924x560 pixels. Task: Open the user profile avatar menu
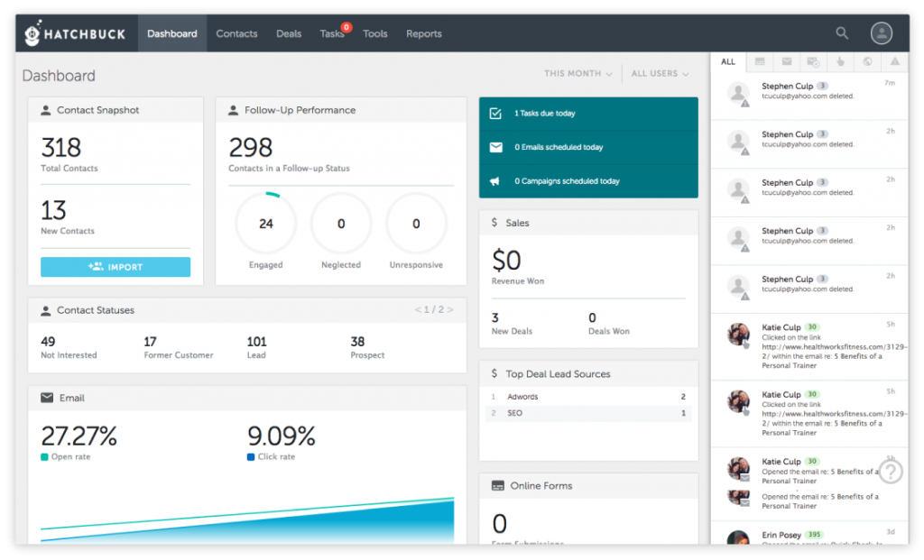[881, 33]
